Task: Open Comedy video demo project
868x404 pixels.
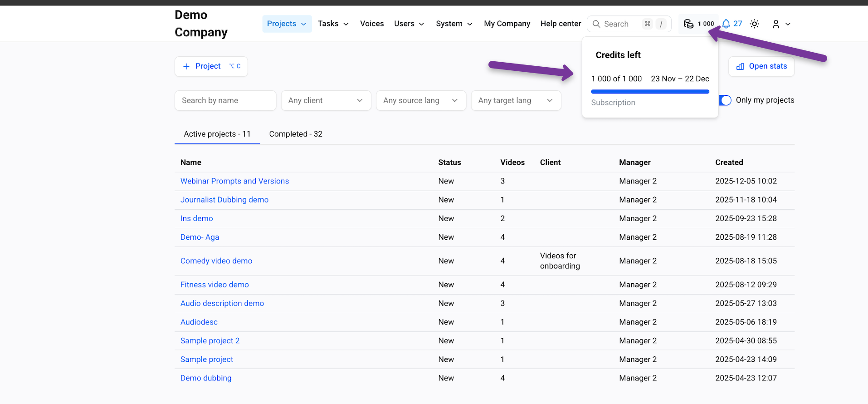Action: (x=216, y=261)
